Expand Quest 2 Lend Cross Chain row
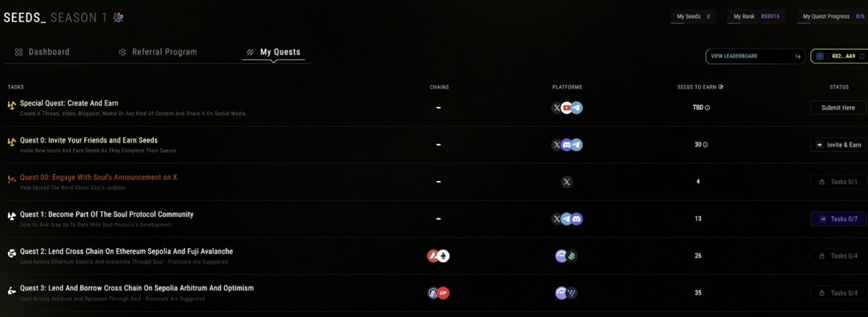Viewport: 868px width, 317px height. tap(434, 255)
